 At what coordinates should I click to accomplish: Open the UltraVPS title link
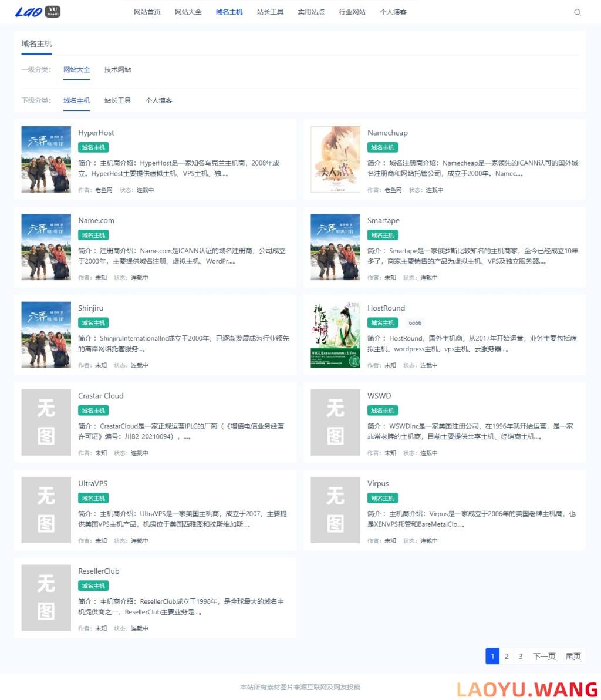coord(93,483)
